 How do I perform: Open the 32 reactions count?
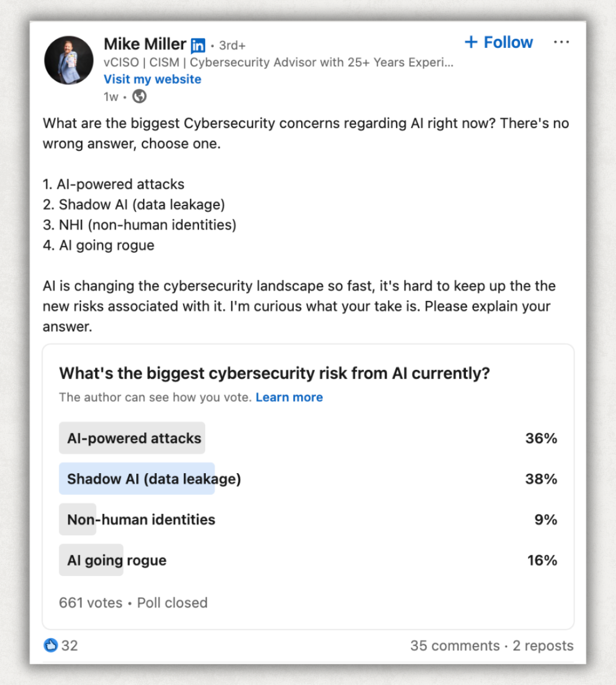70,646
